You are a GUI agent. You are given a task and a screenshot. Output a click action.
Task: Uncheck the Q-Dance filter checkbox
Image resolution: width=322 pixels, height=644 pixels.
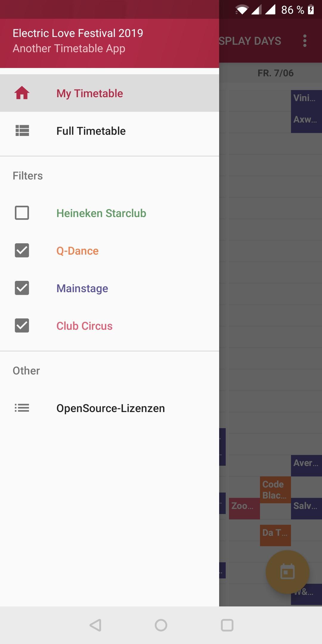coord(22,250)
